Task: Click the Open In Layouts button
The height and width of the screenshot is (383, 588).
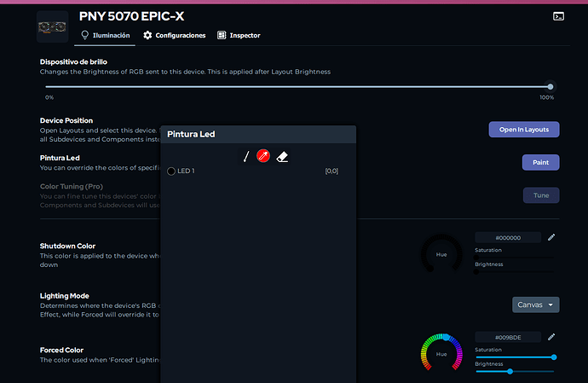Action: 524,130
